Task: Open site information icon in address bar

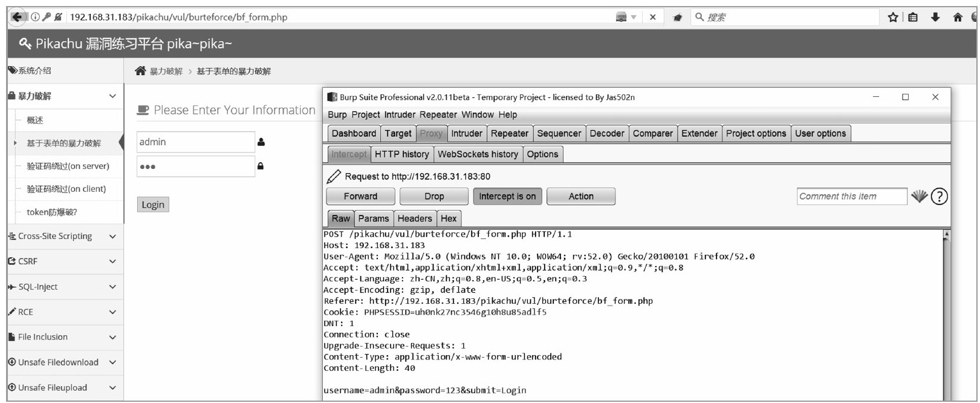Action: (x=35, y=17)
